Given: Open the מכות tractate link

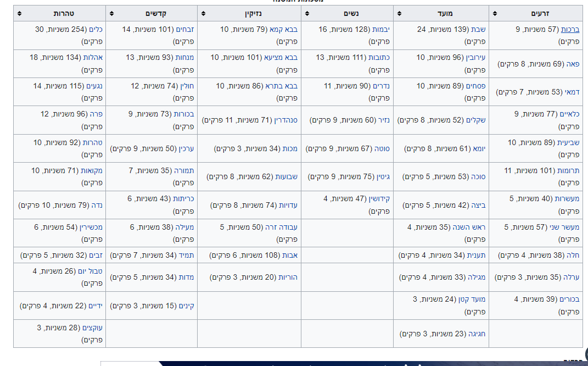Looking at the screenshot, I should (x=290, y=148).
